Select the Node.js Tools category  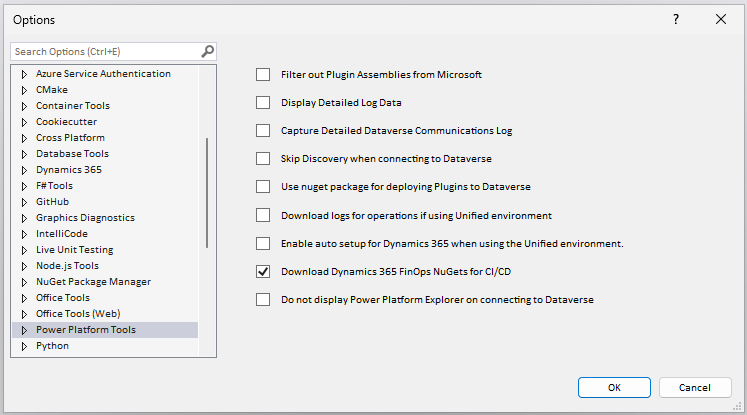pyautogui.click(x=68, y=265)
